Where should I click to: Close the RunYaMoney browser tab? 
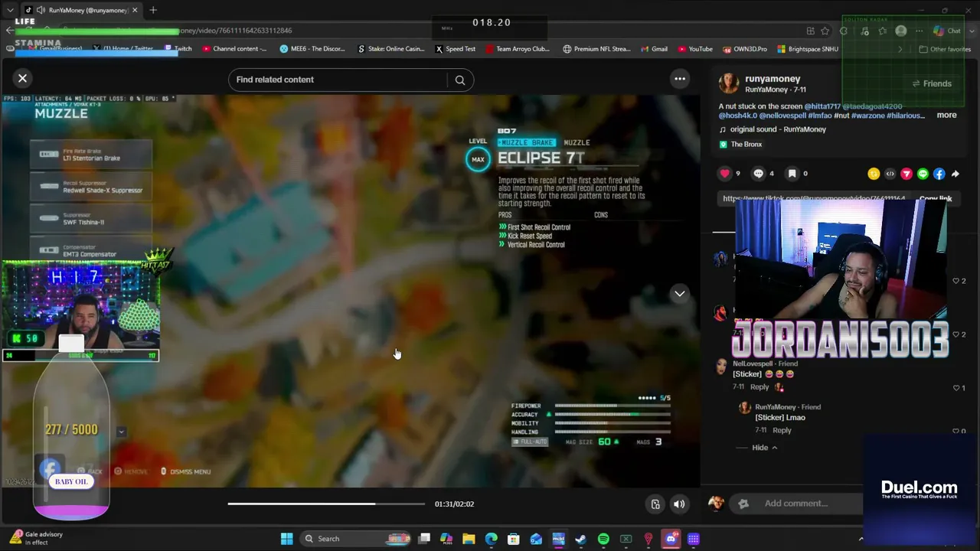tap(135, 10)
